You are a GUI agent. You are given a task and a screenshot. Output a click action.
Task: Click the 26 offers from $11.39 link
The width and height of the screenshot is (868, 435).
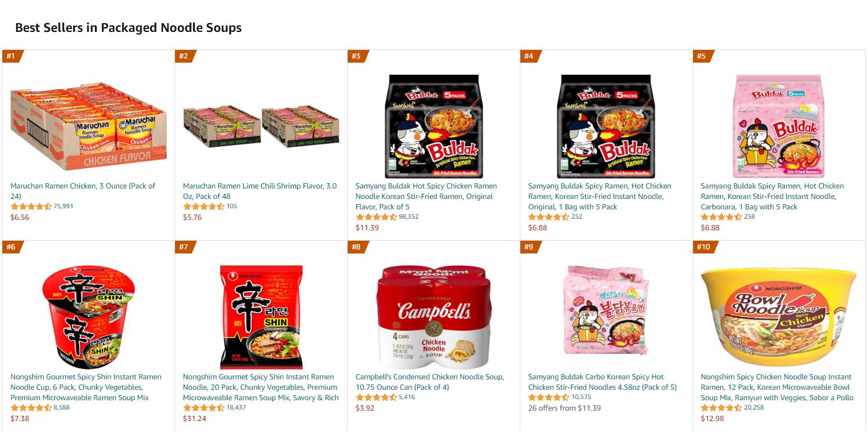point(564,408)
